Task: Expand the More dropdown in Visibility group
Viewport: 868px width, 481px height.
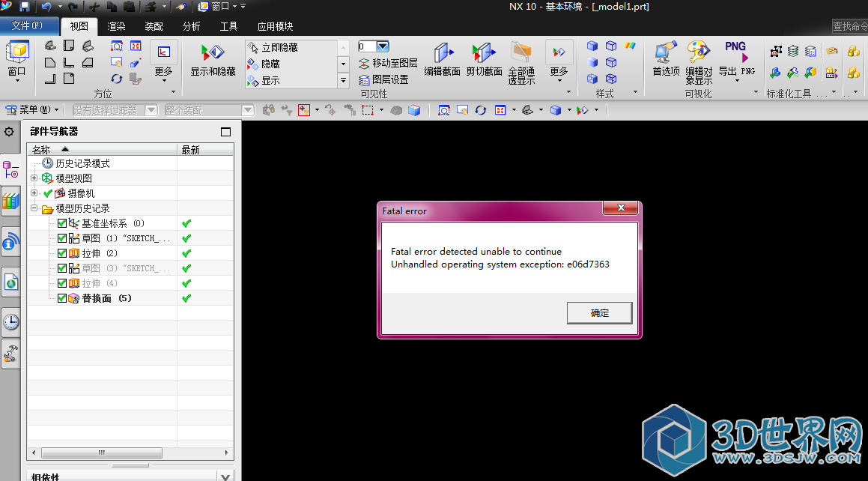Action: click(559, 62)
